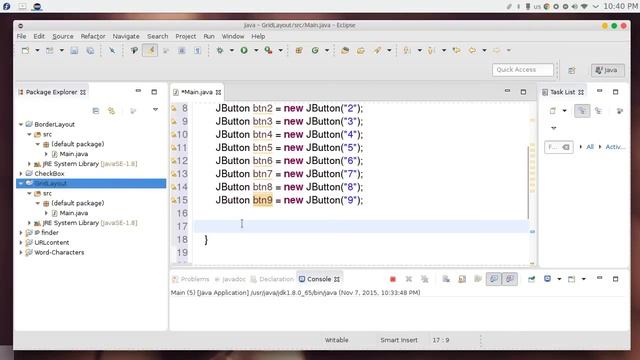Click the Debug bug icon
640x360 pixels.
[220, 50]
